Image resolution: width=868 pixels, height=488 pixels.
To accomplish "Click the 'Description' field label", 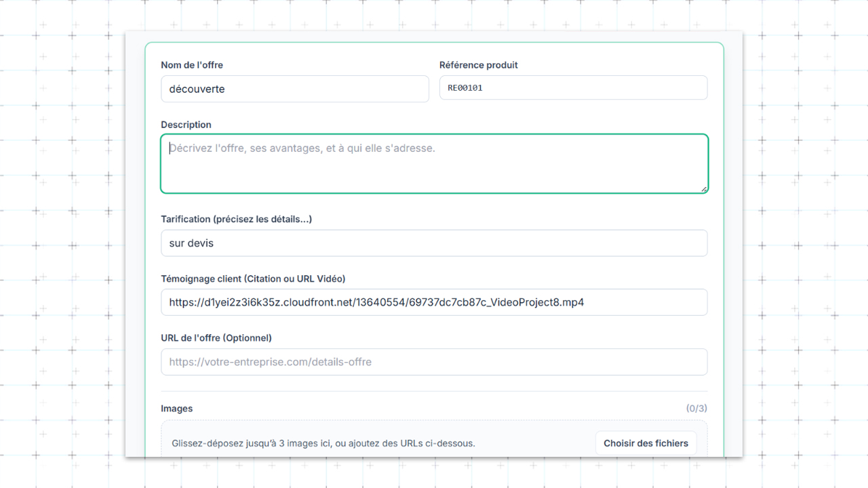I will tap(186, 124).
